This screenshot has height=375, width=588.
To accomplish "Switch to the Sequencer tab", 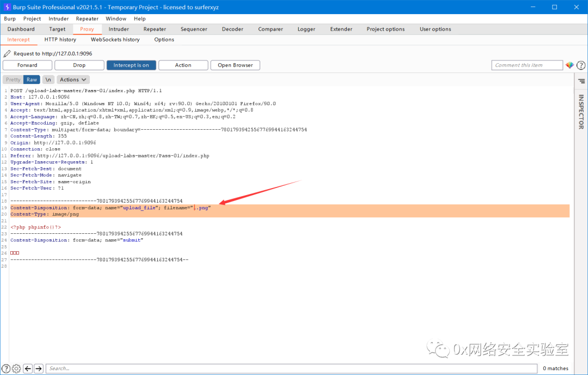I will point(194,29).
